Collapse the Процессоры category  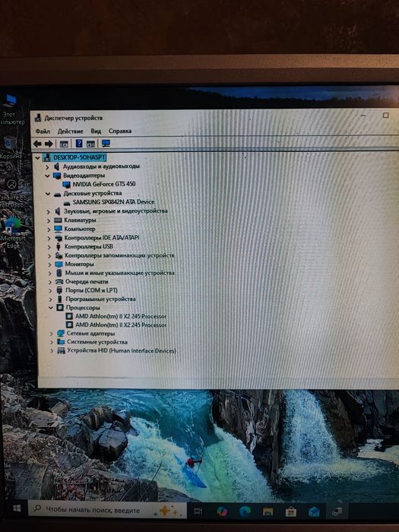(51, 308)
